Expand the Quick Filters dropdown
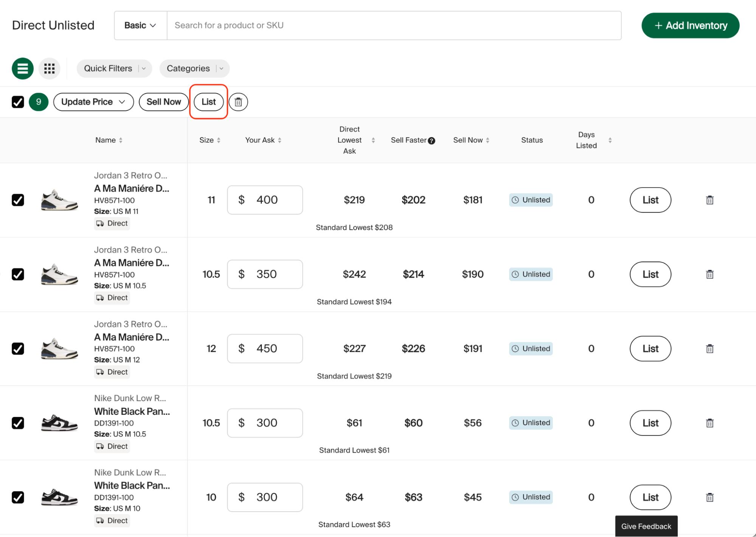Image resolution: width=756 pixels, height=537 pixels. point(114,68)
